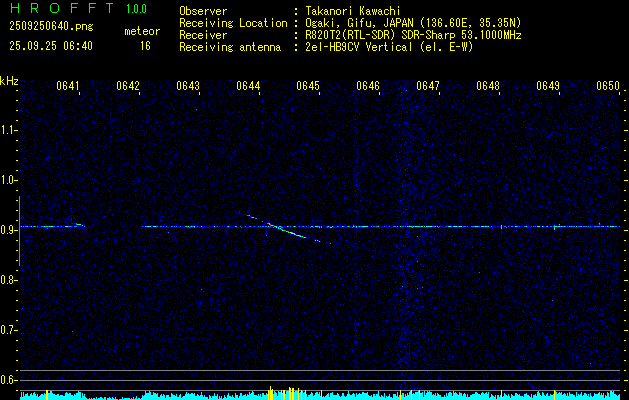Click the Observer label
629x400 pixels.
(203, 11)
